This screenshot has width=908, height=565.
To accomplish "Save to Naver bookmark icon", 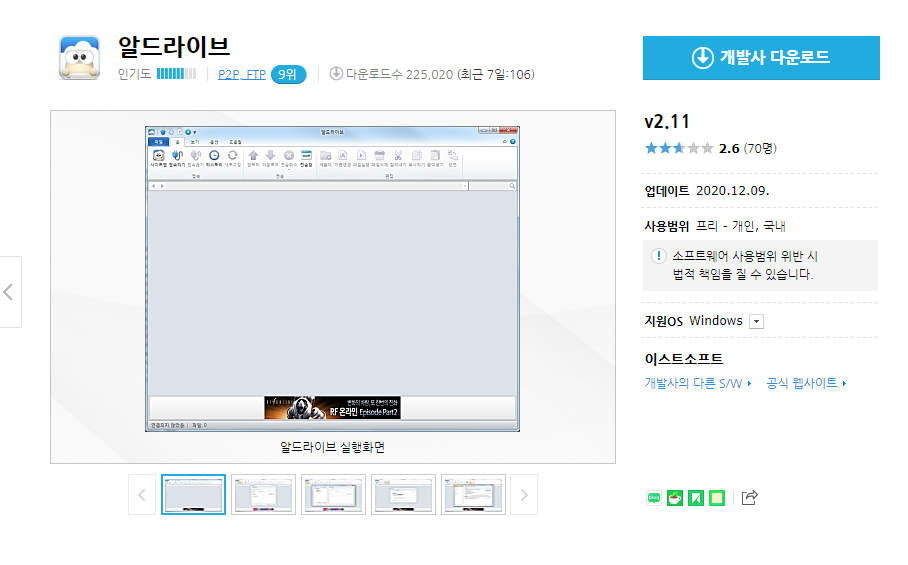I will click(x=696, y=498).
